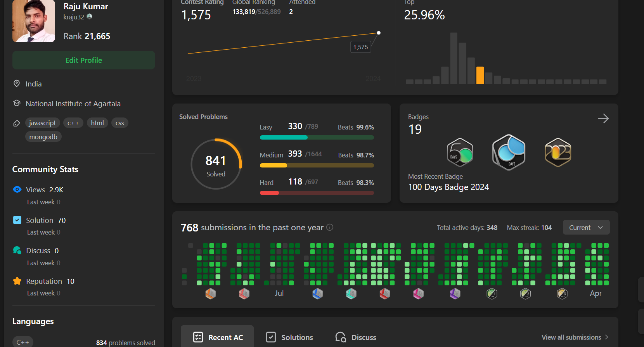This screenshot has width=644, height=347.
Task: Click the graduation cap school icon
Action: coord(17,104)
